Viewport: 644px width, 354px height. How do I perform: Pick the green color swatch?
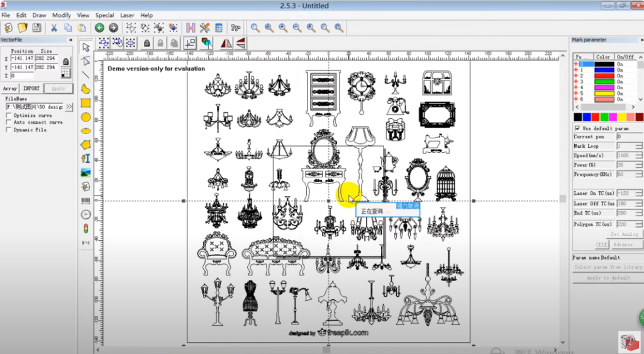click(604, 117)
